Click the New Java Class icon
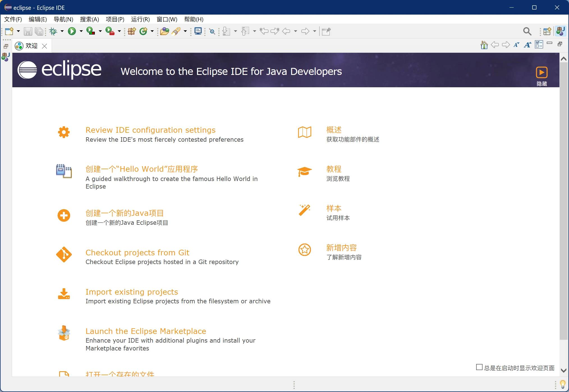The height and width of the screenshot is (392, 569). [x=143, y=31]
